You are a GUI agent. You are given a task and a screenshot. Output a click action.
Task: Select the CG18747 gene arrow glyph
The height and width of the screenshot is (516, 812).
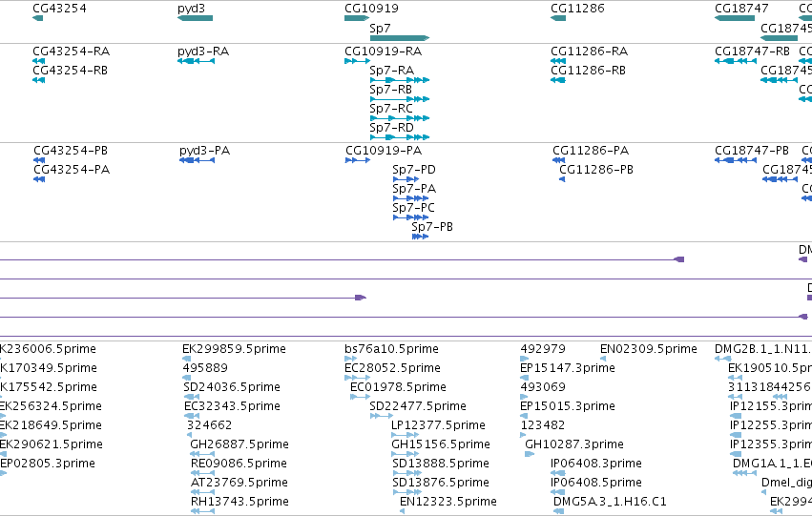point(735,18)
